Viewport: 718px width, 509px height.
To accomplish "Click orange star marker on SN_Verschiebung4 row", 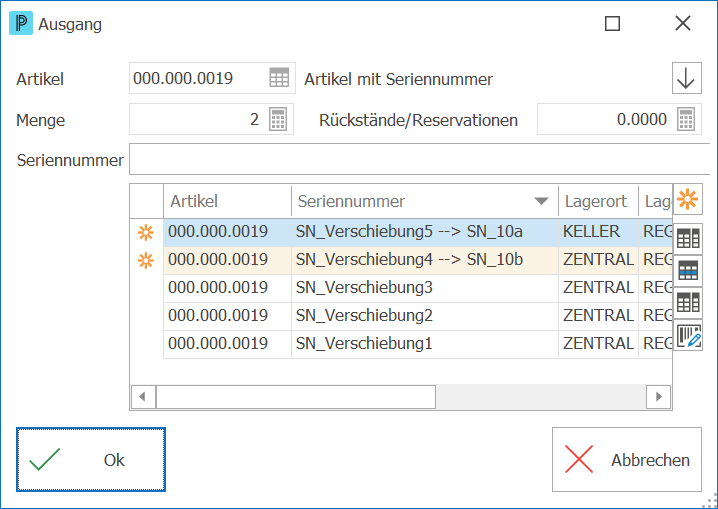I will coord(146,260).
